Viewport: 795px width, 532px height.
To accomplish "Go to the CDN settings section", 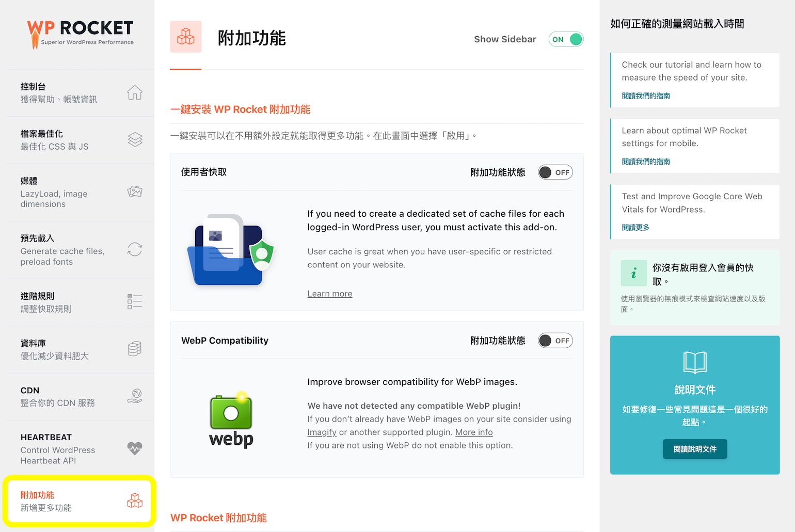I will click(80, 396).
